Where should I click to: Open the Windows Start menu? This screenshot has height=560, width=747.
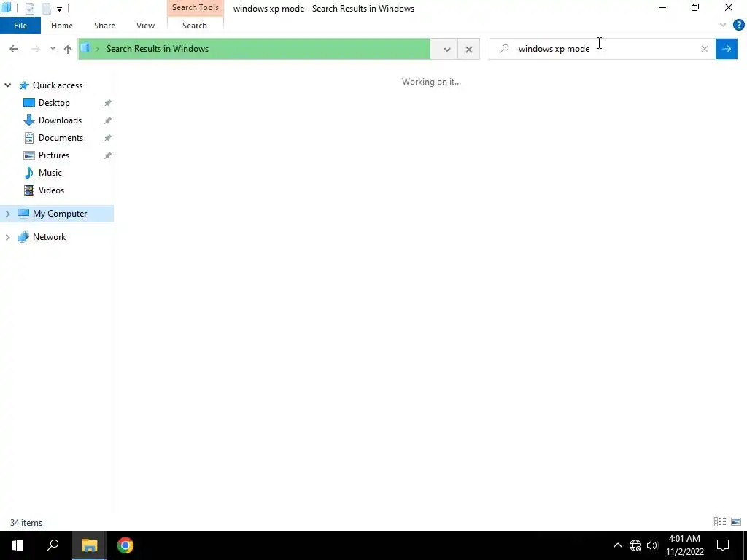pos(18,545)
